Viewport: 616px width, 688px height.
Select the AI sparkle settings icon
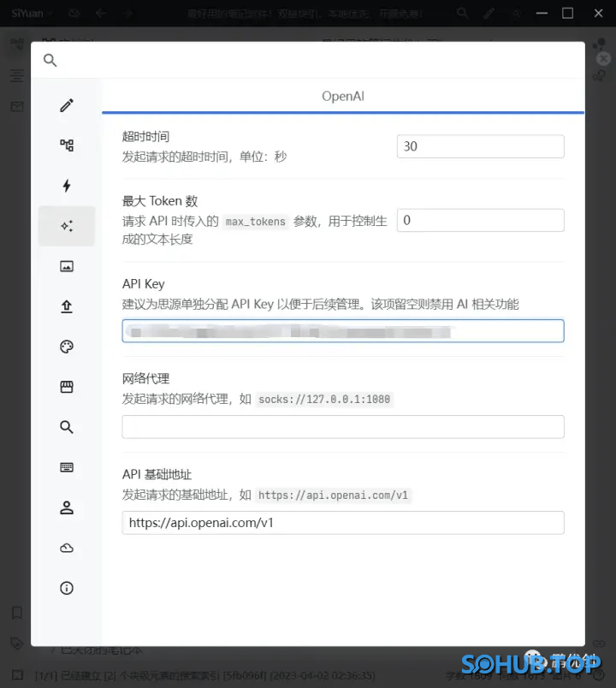click(x=67, y=226)
